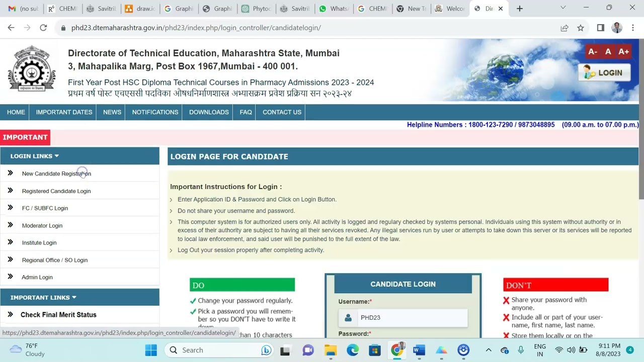Click arrow icon beside Moderator Login

click(x=10, y=225)
